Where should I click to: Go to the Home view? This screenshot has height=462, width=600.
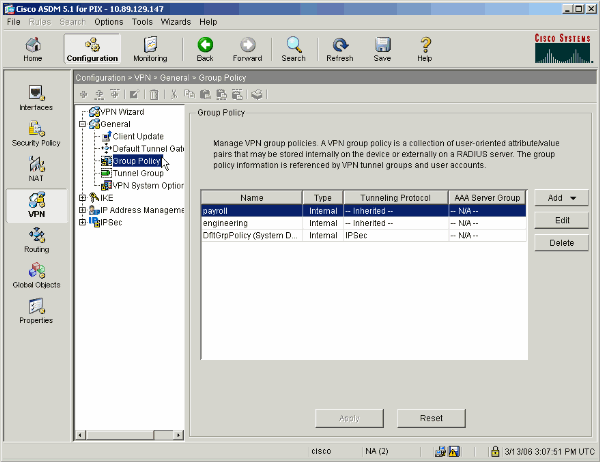pos(33,49)
